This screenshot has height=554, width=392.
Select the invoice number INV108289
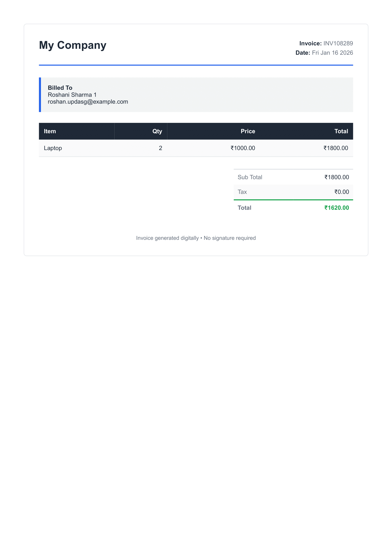[x=338, y=44]
